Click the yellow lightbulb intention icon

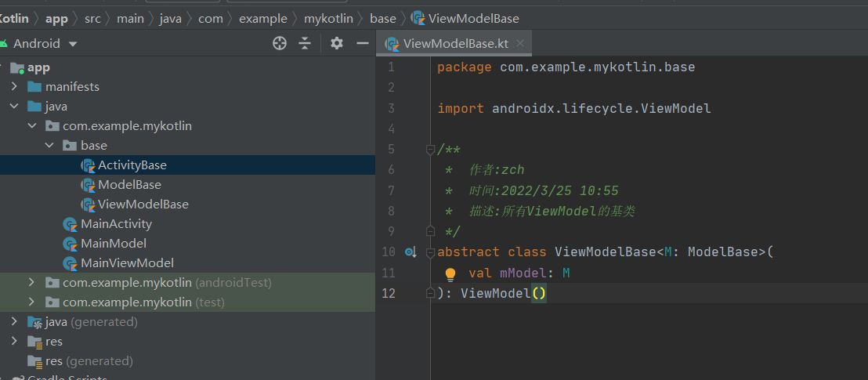tap(450, 274)
